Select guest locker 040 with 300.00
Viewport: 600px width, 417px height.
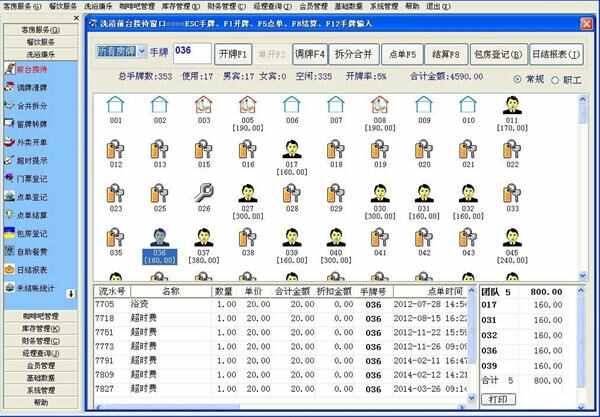(x=336, y=246)
